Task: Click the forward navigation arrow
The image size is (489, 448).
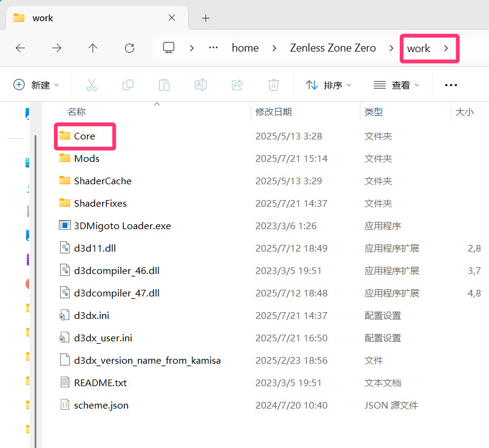Action: click(56, 48)
